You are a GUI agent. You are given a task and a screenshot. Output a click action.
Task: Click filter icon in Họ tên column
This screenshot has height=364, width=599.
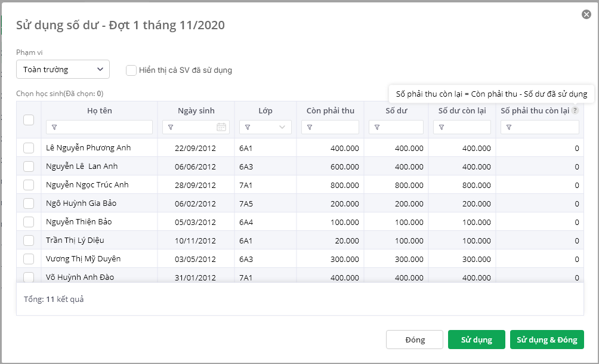[x=54, y=127]
